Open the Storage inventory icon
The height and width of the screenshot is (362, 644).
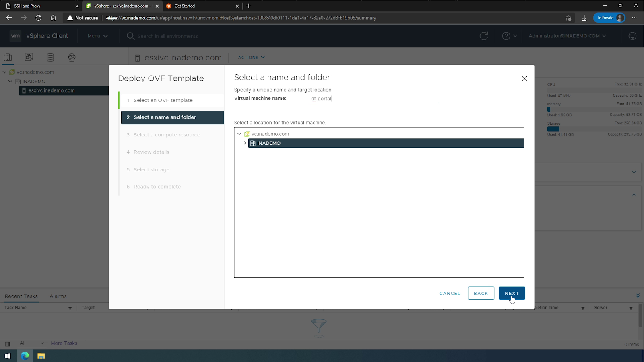50,57
